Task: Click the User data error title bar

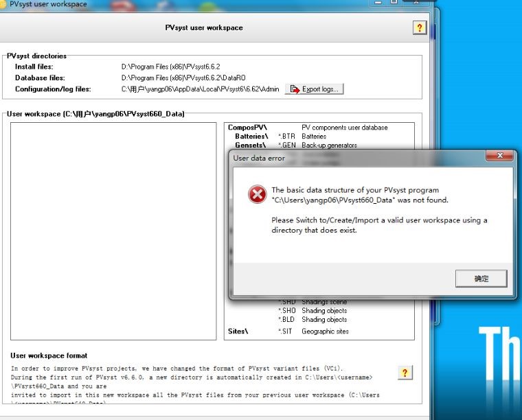Action: pyautogui.click(x=358, y=158)
